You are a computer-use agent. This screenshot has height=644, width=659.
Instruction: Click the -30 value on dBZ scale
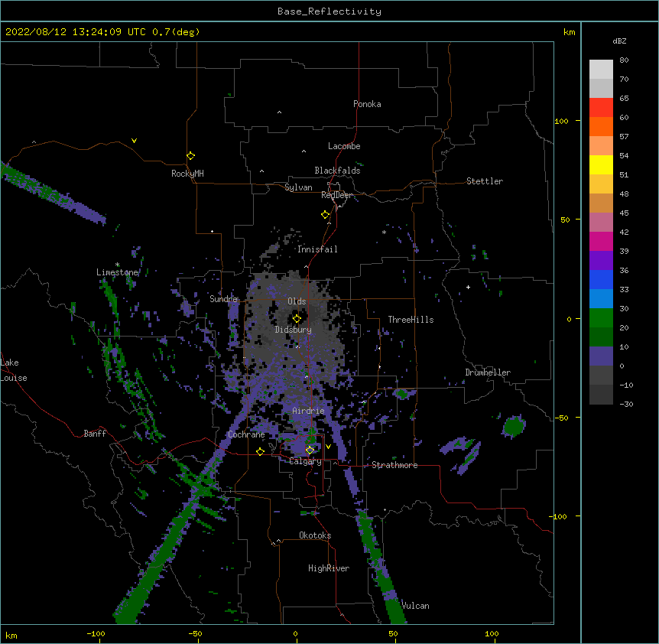[x=626, y=404]
